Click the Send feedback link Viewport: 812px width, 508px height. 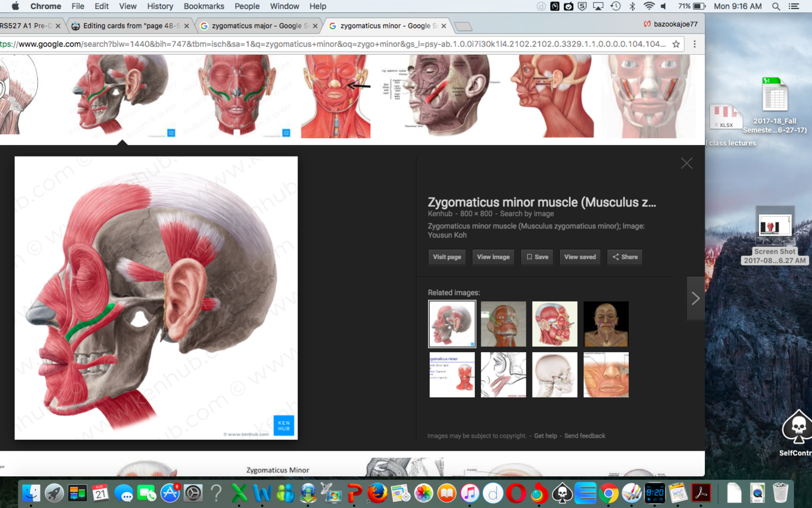click(584, 436)
